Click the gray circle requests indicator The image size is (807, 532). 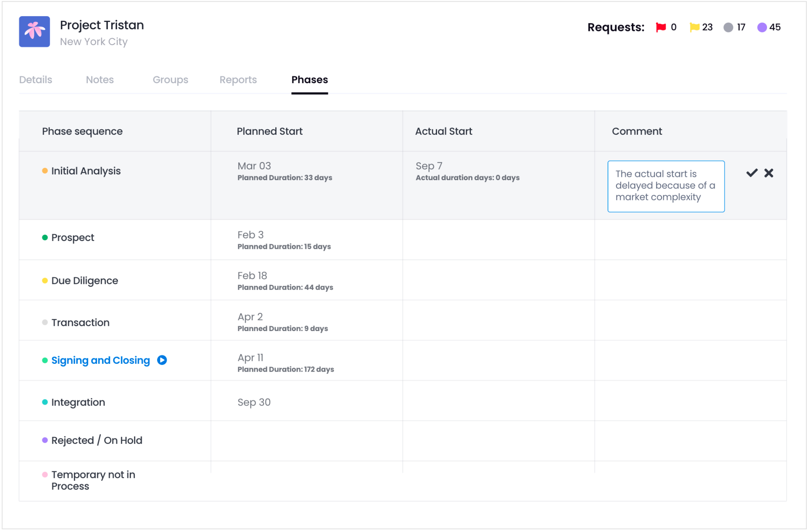728,27
